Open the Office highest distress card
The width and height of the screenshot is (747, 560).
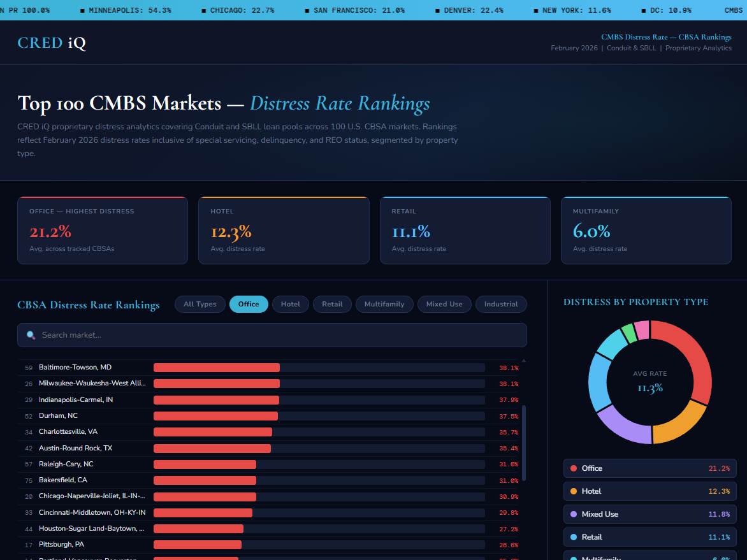coord(103,230)
